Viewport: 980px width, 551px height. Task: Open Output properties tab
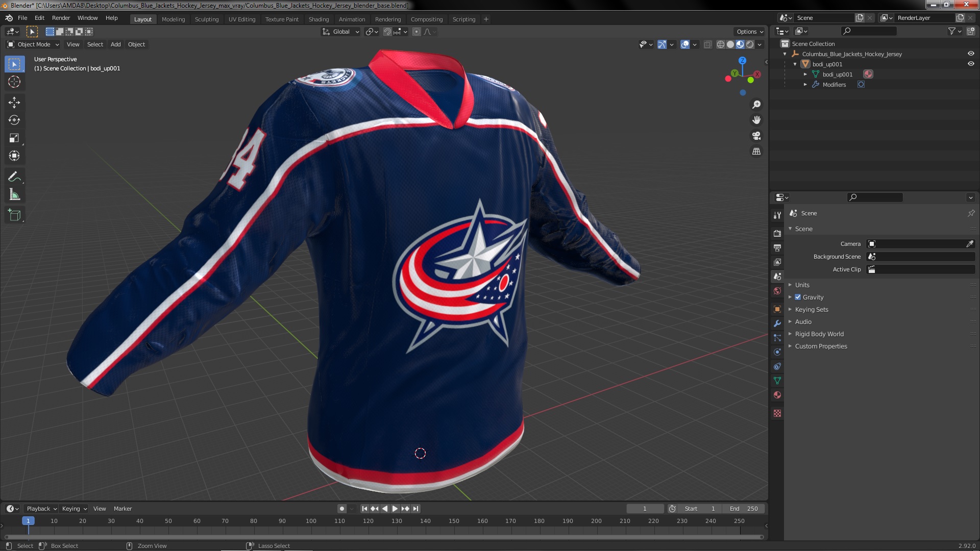777,247
